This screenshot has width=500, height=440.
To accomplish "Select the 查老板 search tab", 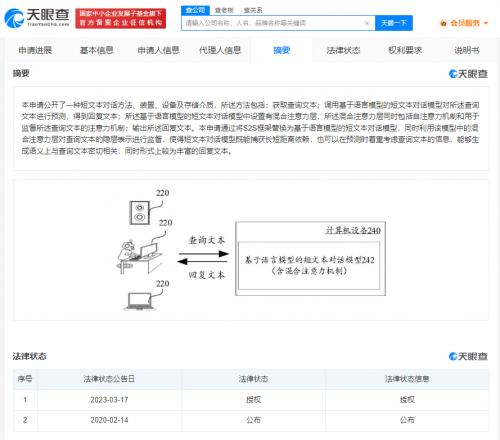I will click(224, 10).
